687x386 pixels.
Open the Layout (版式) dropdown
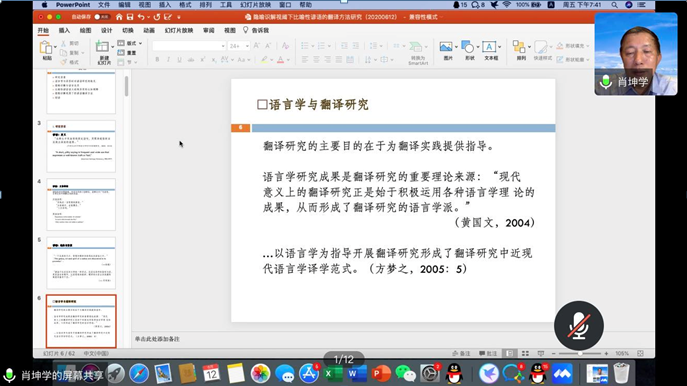coord(130,43)
